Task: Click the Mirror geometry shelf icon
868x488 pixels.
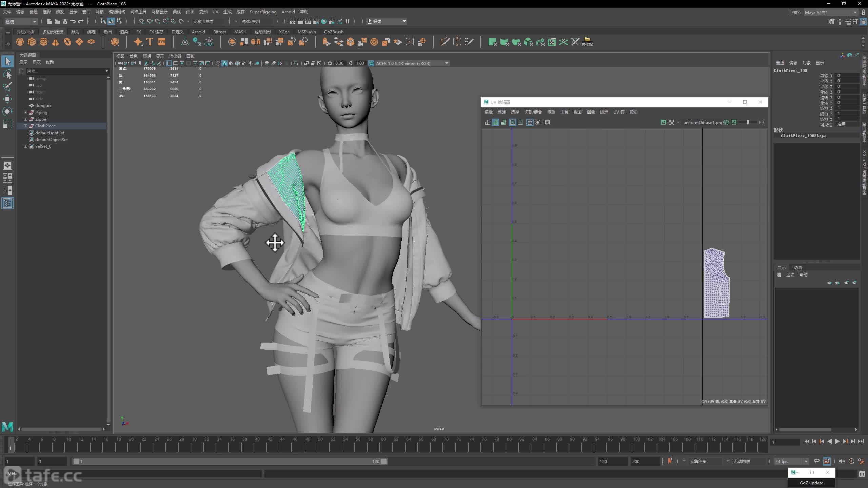Action: (256, 42)
